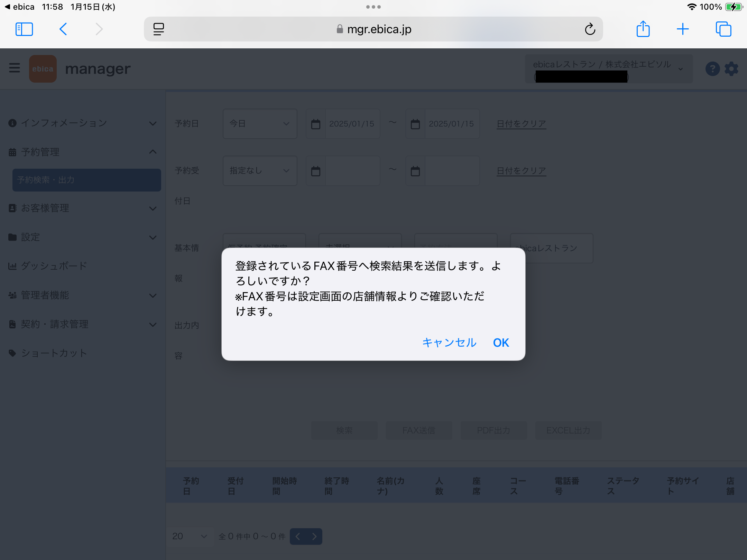Image resolution: width=747 pixels, height=560 pixels.
Task: Collapse the 予約管理 menu
Action: [x=82, y=152]
